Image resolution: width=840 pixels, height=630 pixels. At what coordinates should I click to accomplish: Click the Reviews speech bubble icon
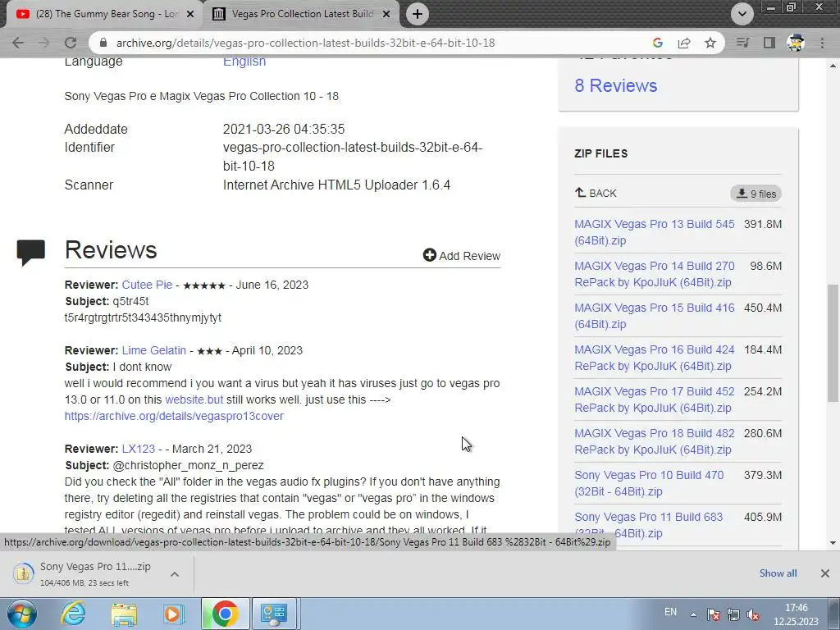(x=30, y=253)
